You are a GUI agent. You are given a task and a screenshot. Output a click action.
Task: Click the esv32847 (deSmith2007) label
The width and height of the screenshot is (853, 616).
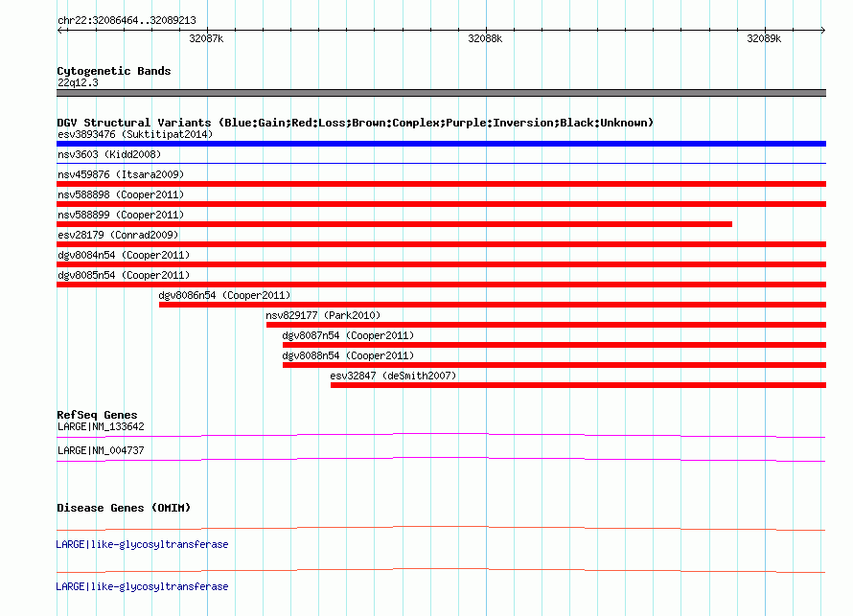coord(393,376)
